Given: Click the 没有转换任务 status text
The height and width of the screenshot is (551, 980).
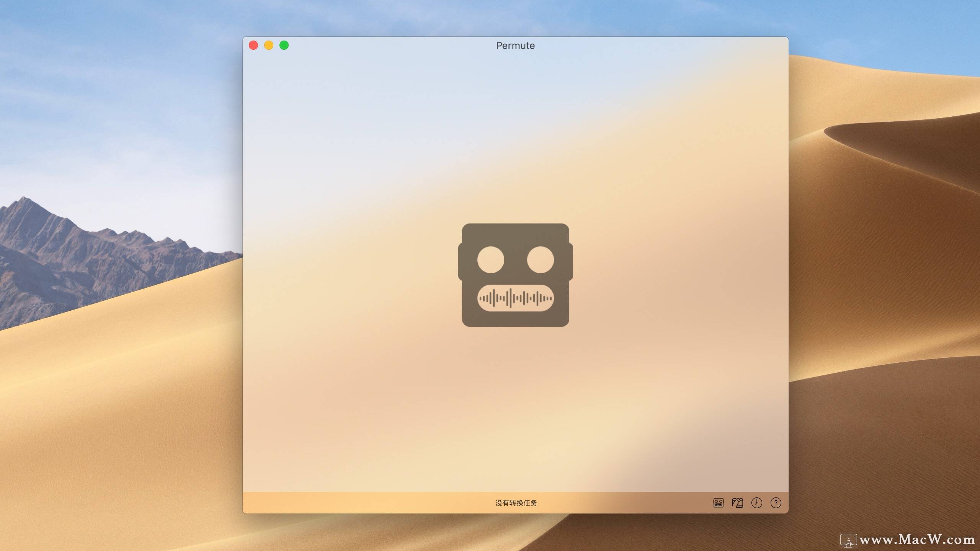Looking at the screenshot, I should click(x=516, y=503).
